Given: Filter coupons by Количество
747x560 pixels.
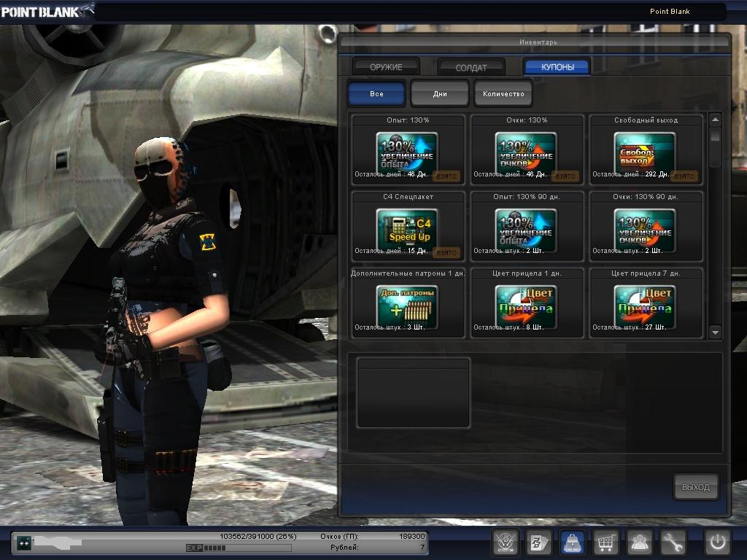Looking at the screenshot, I should [503, 94].
